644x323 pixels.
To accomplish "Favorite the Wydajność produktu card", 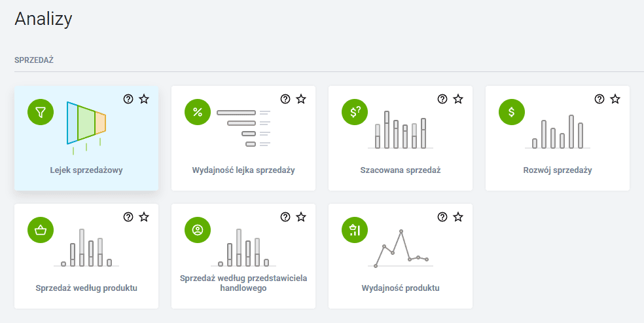I will tap(458, 217).
